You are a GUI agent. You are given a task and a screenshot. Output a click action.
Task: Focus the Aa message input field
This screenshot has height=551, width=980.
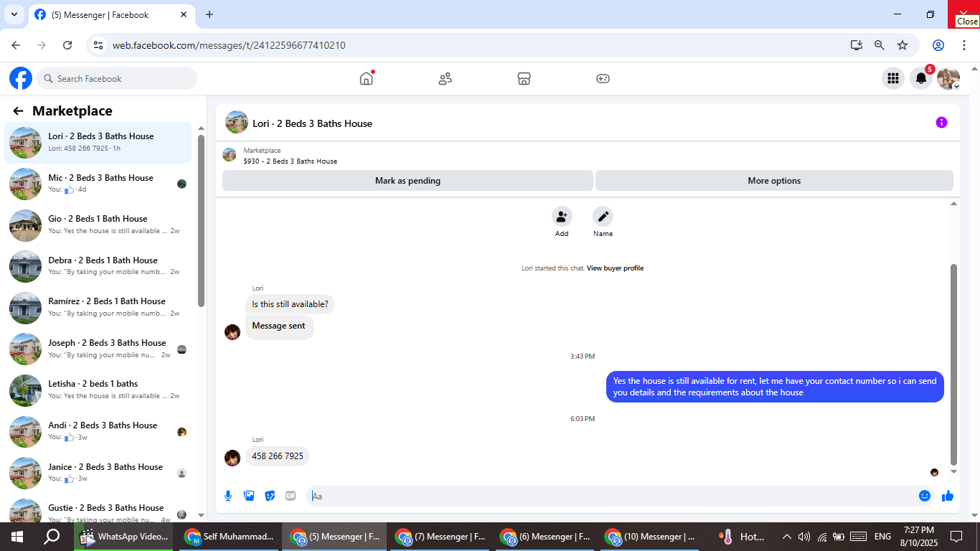point(611,496)
